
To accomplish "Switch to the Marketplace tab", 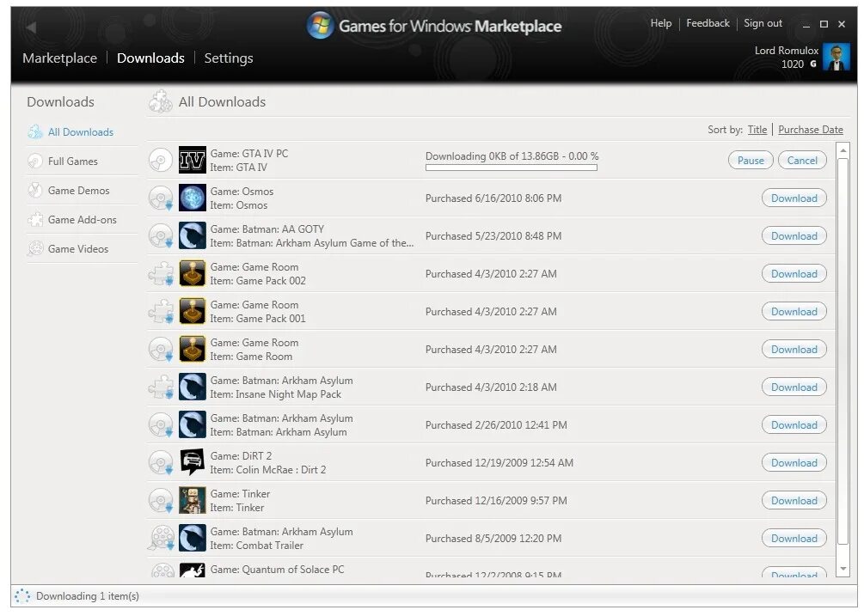I will click(x=59, y=58).
